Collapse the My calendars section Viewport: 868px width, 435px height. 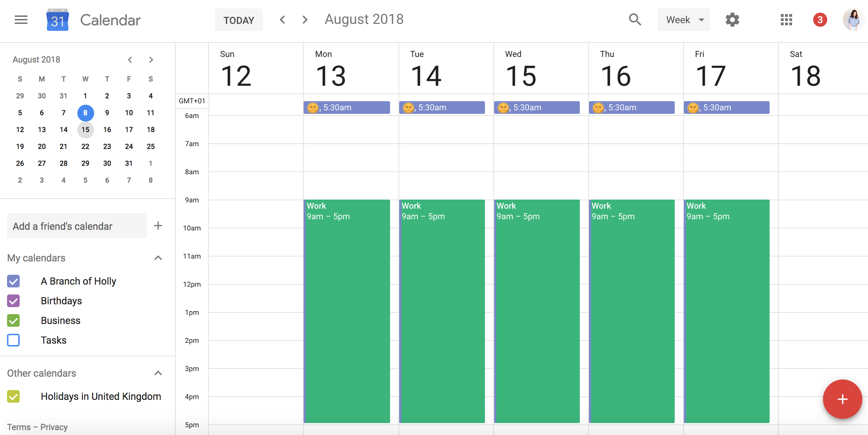[158, 258]
